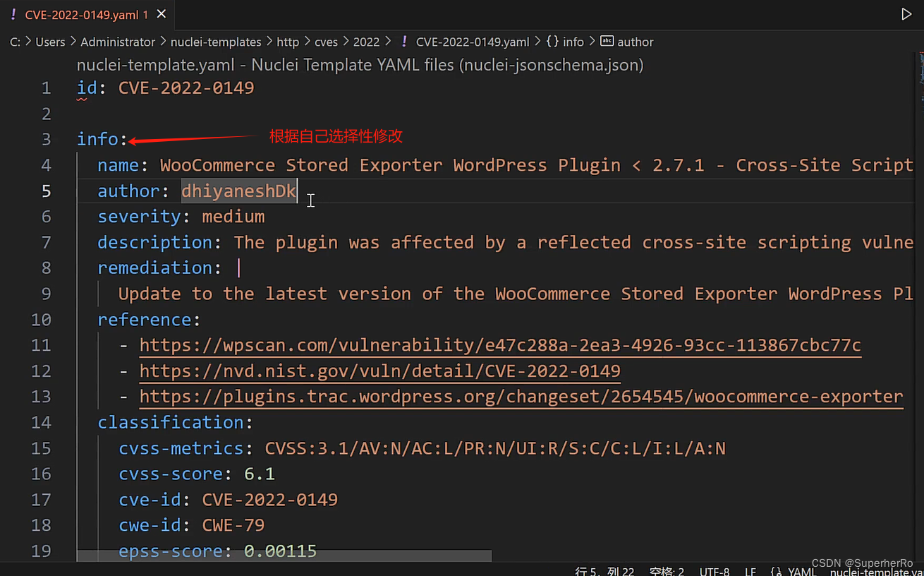This screenshot has height=576, width=924.
Task: Change line endings via LF status item
Action: 750,571
